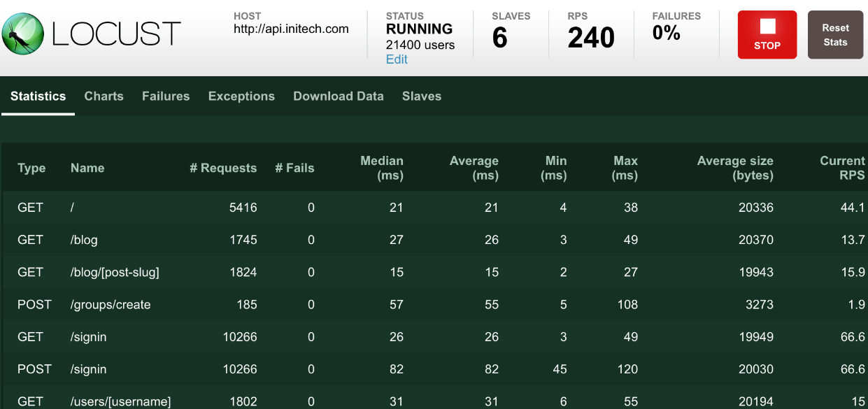Click the white stop square icon
Viewport: 868px width, 409px height.
767,27
